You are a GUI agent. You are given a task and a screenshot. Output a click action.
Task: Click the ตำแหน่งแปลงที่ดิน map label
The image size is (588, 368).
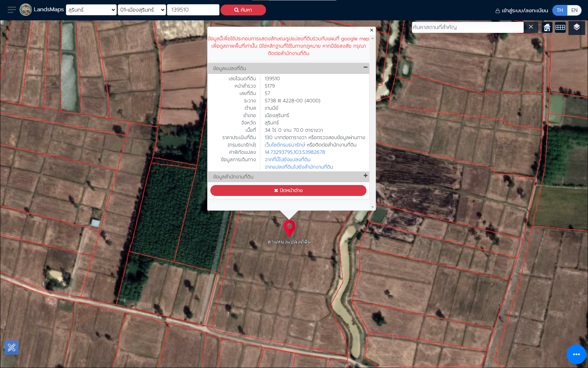[289, 241]
